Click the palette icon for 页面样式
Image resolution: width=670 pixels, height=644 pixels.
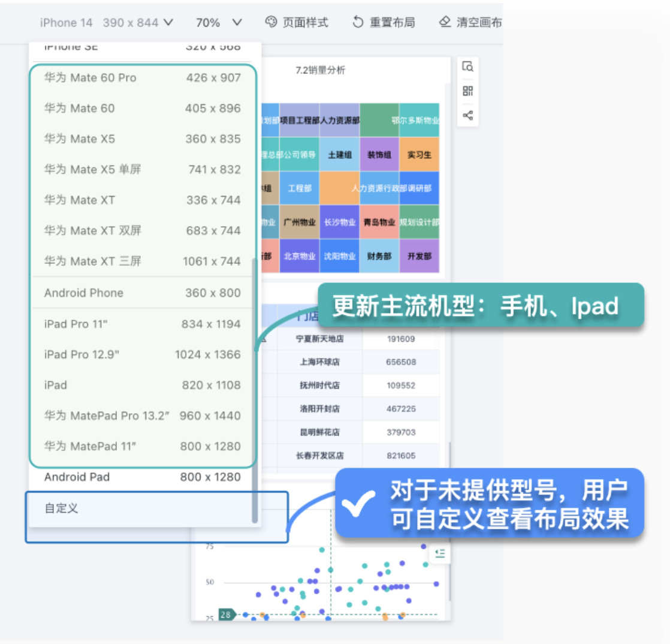click(271, 22)
